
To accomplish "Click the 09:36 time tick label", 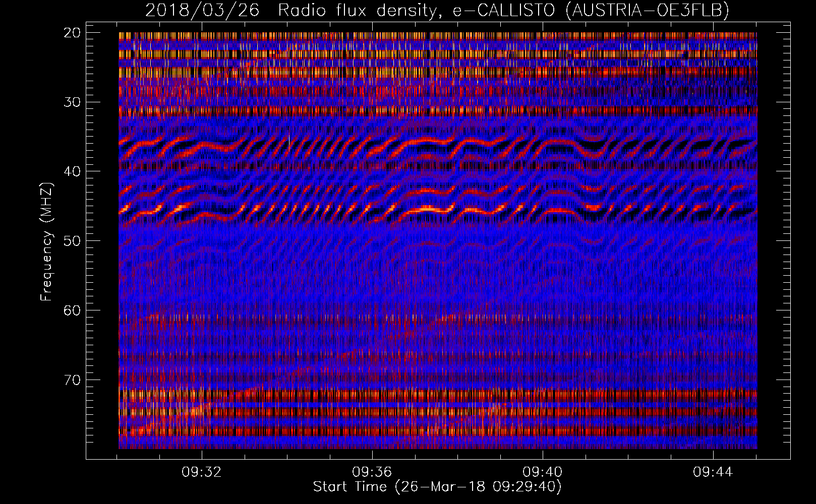I will click(x=372, y=472).
